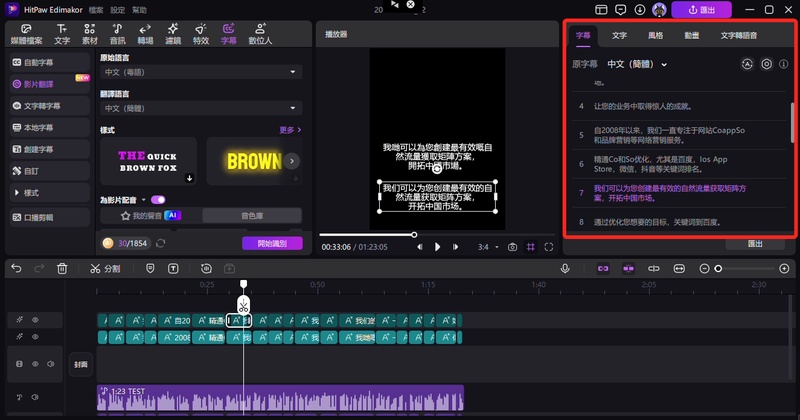Viewport: 800px width, 420px height.
Task: Start voice recording with microphone icon
Action: [565, 268]
